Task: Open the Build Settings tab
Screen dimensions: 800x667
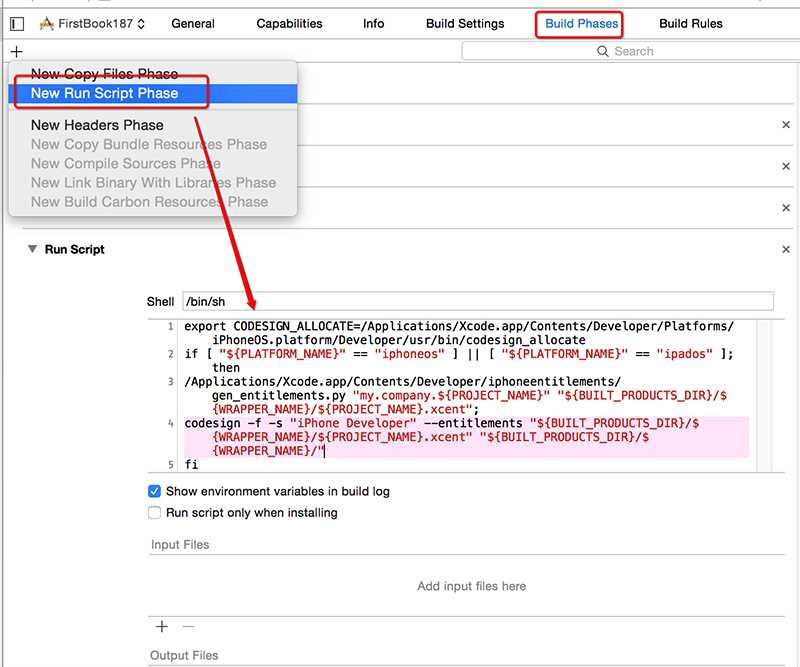Action: click(465, 23)
